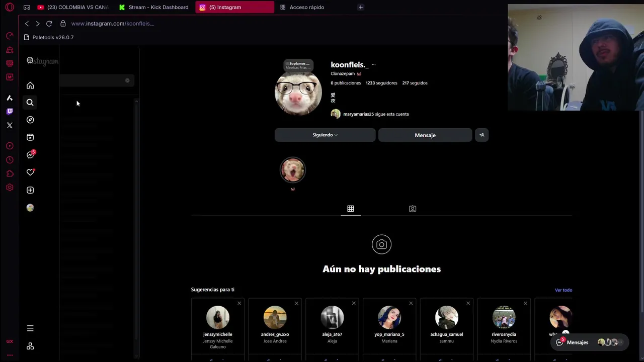Open Siguiendo dropdown button
This screenshot has height=362, width=644.
point(325,135)
